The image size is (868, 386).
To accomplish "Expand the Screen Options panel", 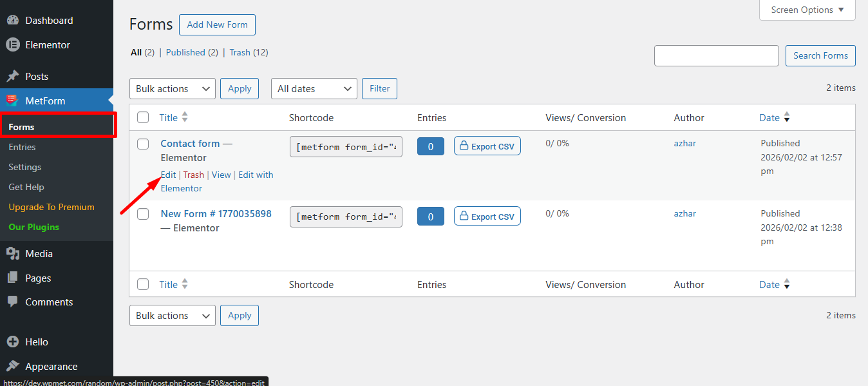I will [807, 10].
